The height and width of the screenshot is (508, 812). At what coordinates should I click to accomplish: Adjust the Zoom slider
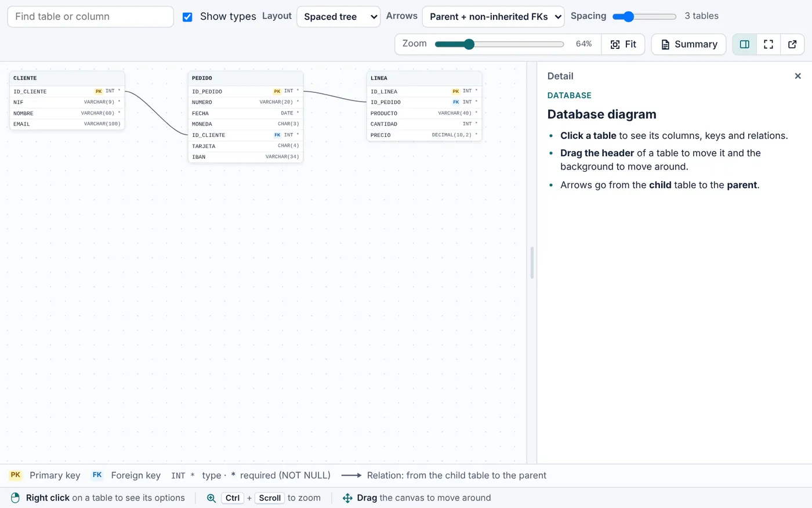click(x=499, y=44)
